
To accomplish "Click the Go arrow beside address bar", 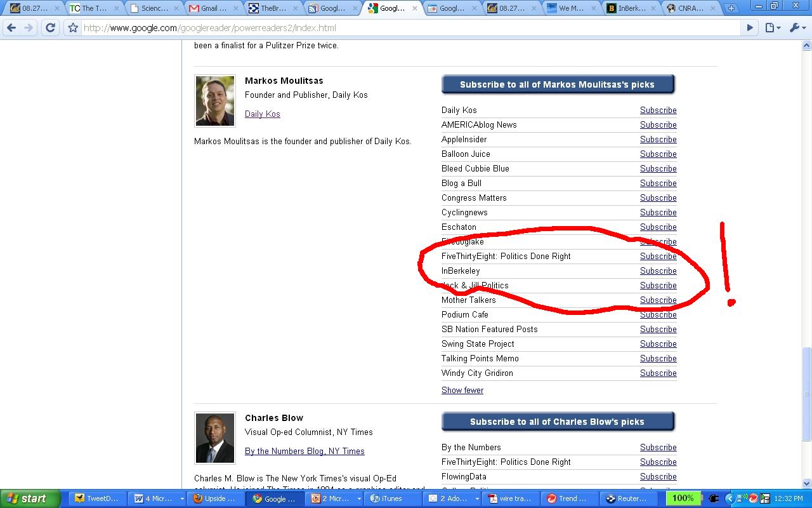I will [750, 28].
